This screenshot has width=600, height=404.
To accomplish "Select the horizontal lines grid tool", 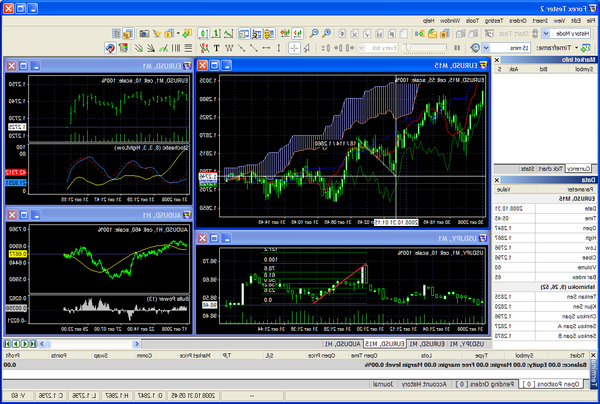I will [188, 48].
